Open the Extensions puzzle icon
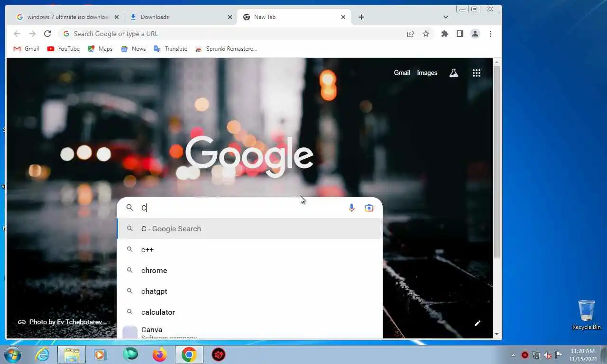Screen dimensions: 607x364 click(445, 34)
